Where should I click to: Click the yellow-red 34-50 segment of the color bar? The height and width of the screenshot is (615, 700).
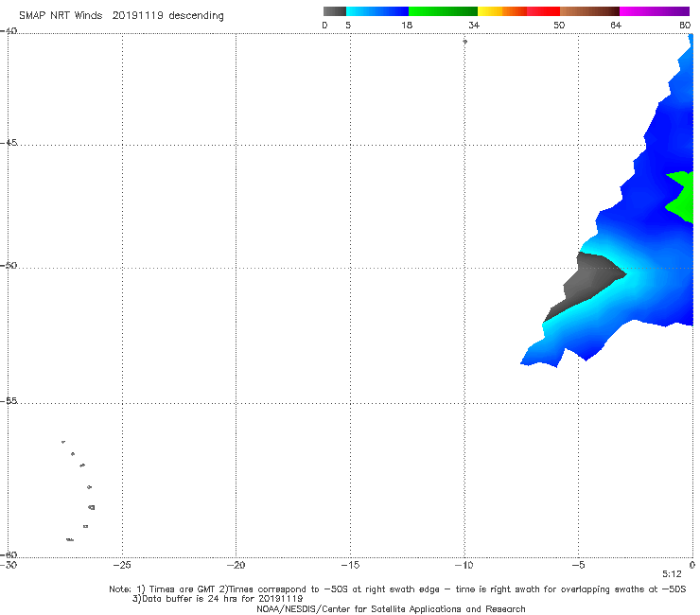pyautogui.click(x=518, y=11)
